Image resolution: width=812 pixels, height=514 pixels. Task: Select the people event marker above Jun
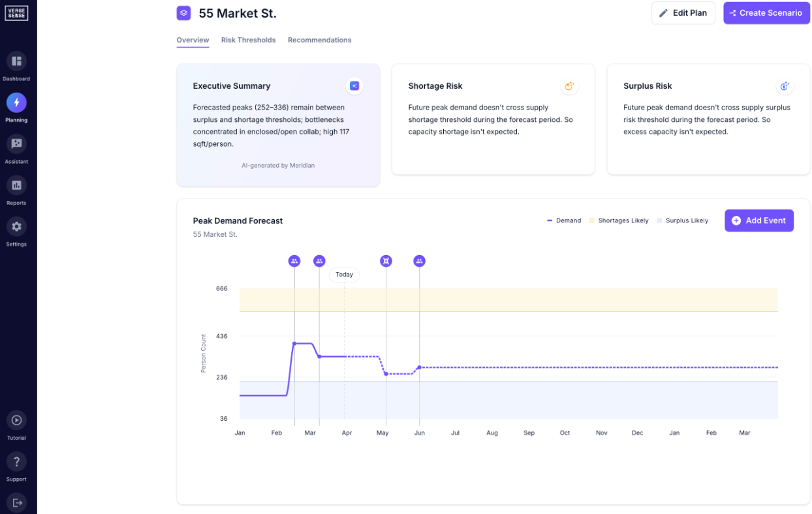pyautogui.click(x=419, y=261)
